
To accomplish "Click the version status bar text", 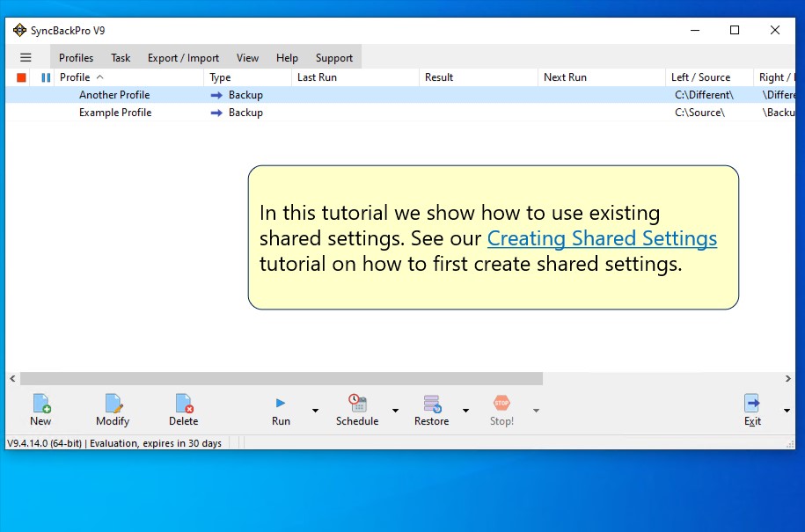I will pos(114,443).
